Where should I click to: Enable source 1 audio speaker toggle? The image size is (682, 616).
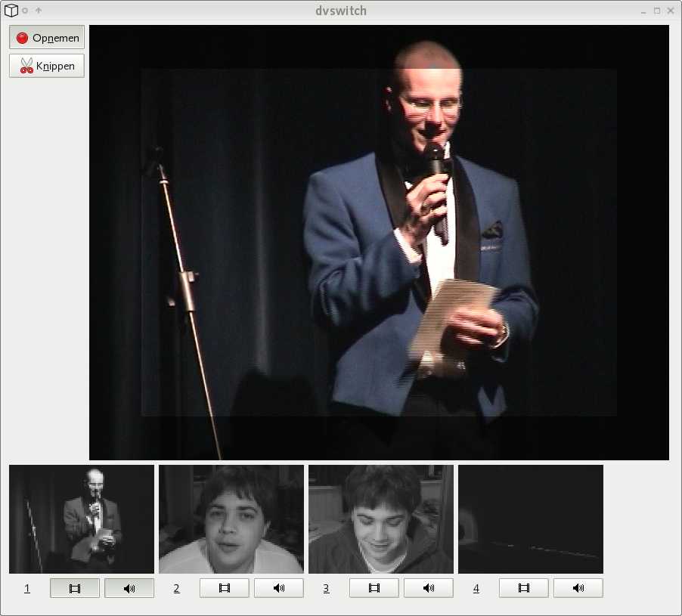129,588
